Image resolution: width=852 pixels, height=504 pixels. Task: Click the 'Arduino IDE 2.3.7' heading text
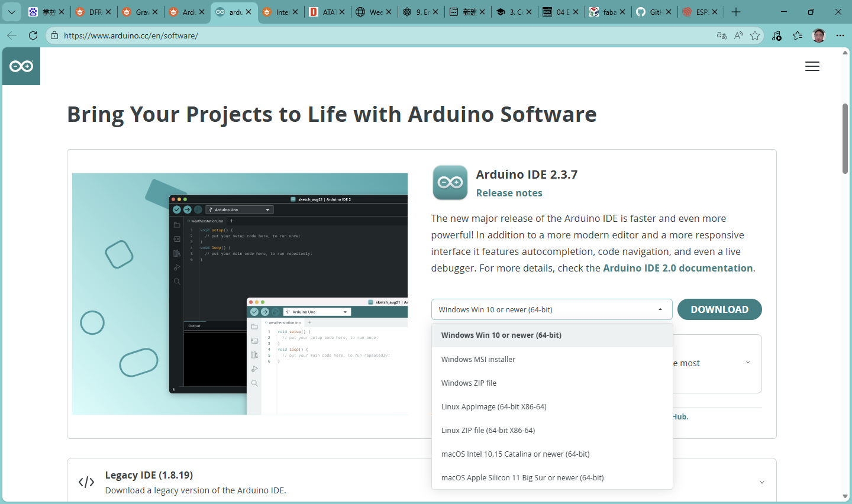tap(527, 175)
